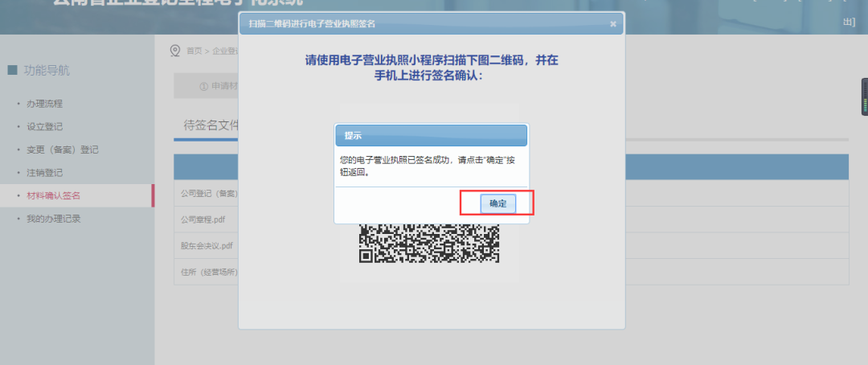Click the QR code image

429,243
